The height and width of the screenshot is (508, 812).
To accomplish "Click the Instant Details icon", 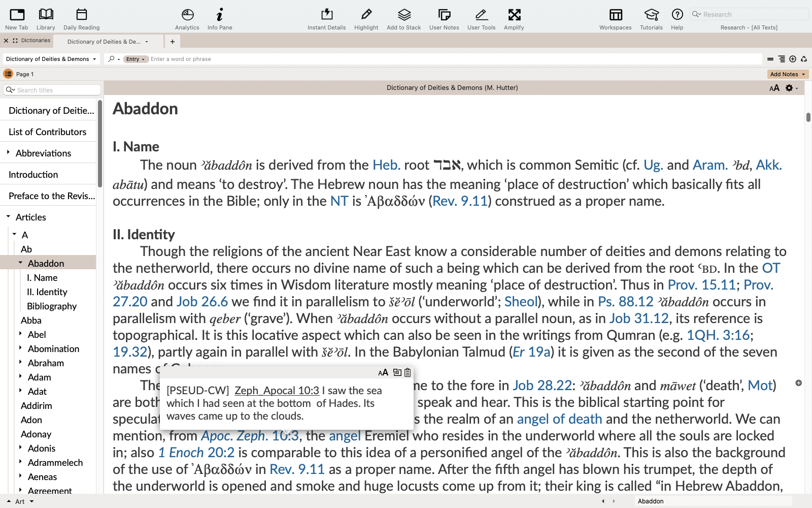I will [326, 19].
